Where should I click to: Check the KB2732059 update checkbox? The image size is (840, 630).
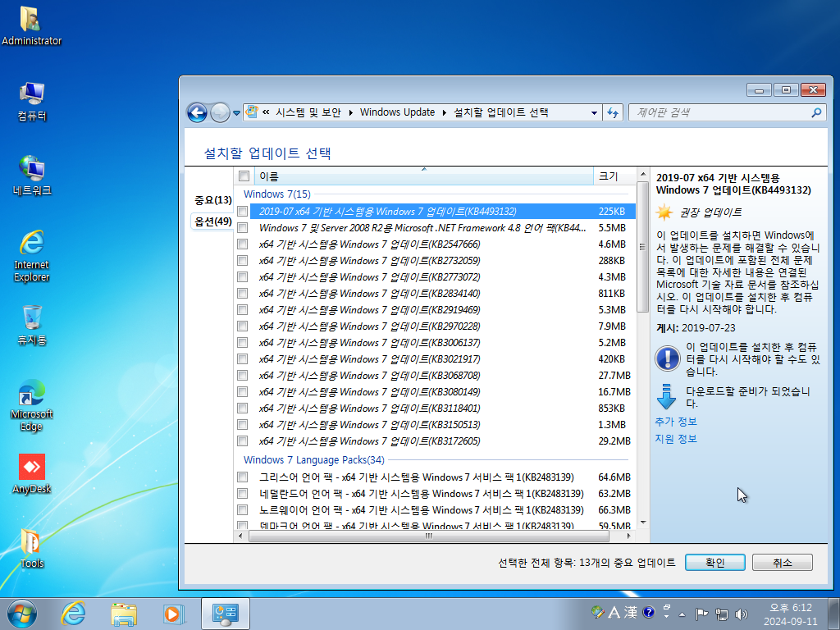[x=242, y=260]
